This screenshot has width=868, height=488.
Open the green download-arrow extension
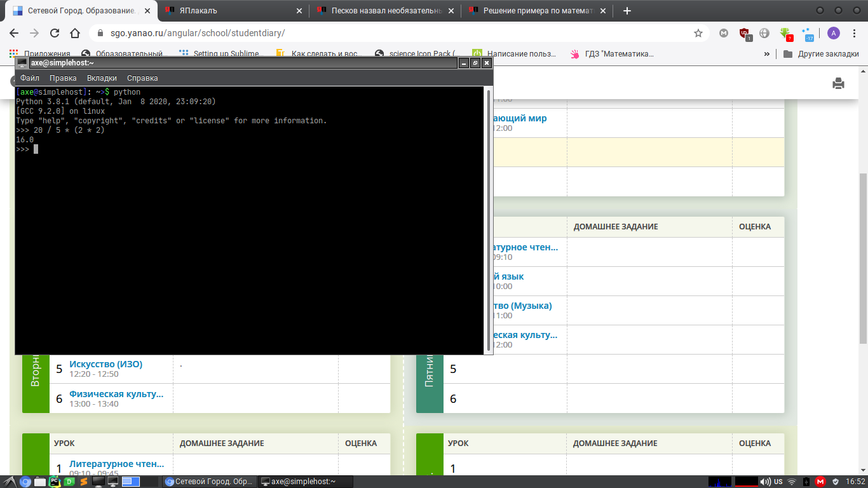[786, 34]
